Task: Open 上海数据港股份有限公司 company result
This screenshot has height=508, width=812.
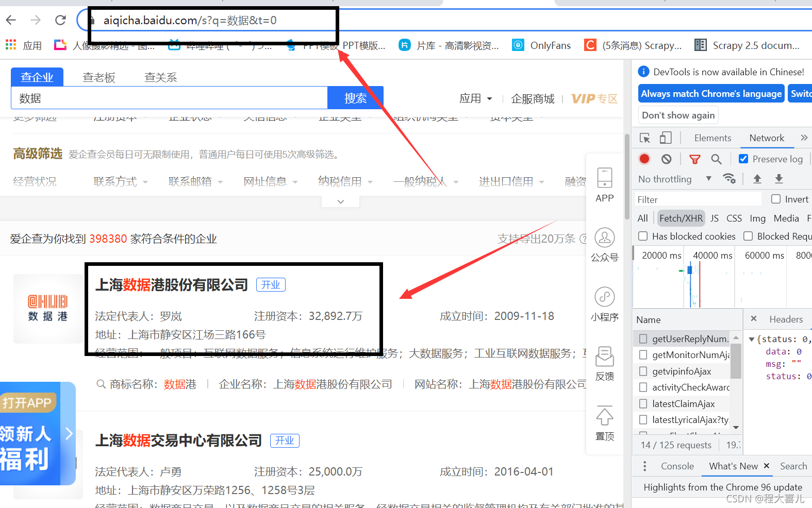Action: coord(172,285)
